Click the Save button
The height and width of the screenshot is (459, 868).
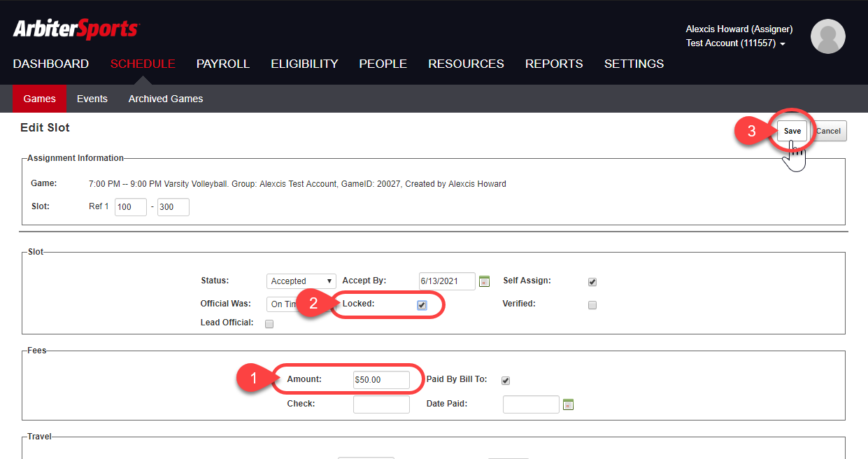click(792, 131)
